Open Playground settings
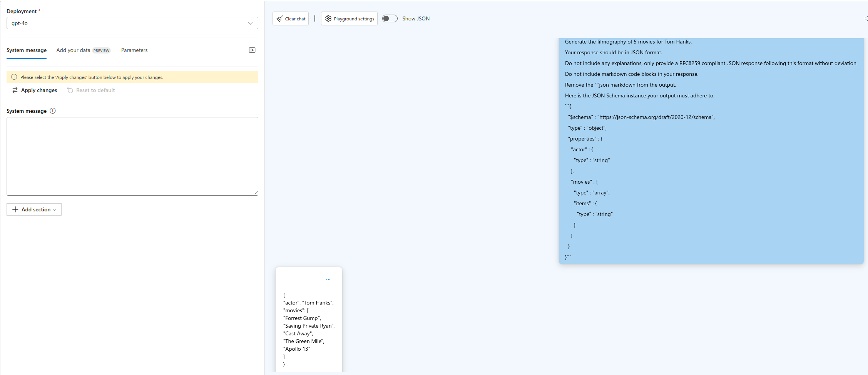This screenshot has height=375, width=868. click(x=349, y=18)
